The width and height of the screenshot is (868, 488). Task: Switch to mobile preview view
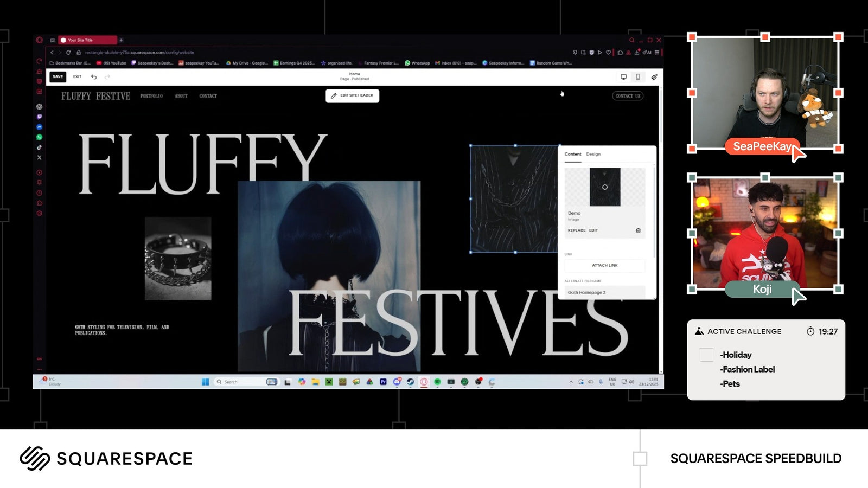click(638, 77)
